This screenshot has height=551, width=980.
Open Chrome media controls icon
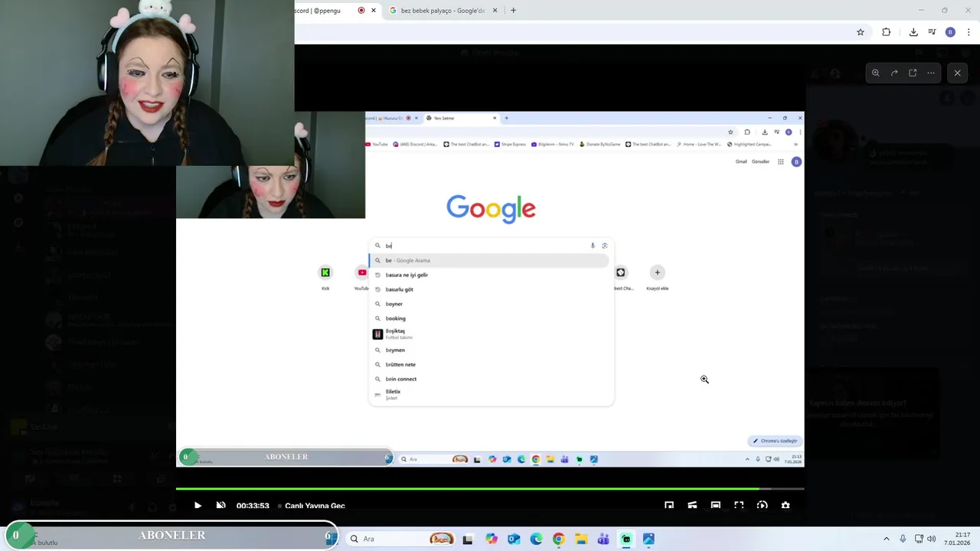pyautogui.click(x=932, y=32)
